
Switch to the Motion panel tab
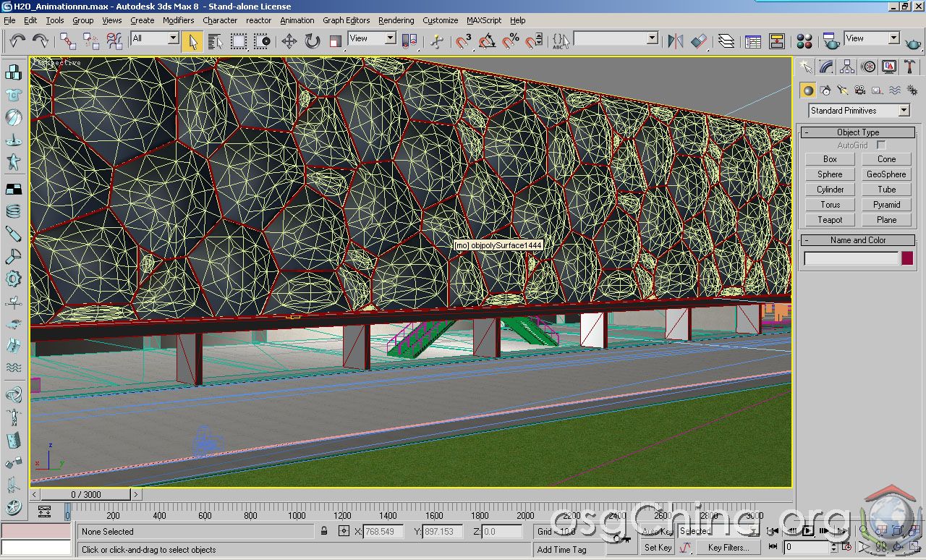point(868,67)
